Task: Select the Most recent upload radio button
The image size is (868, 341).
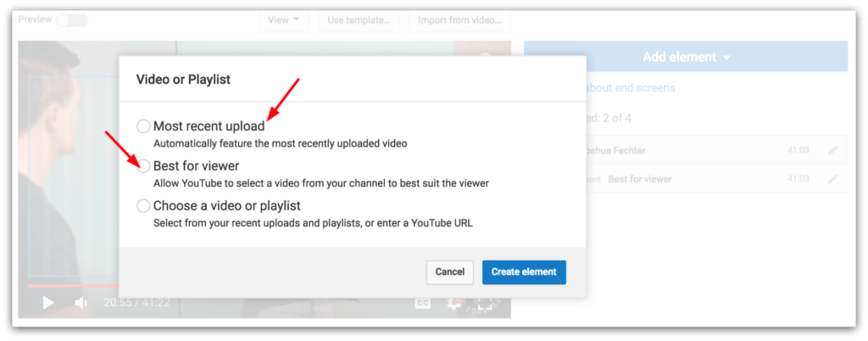Action: pyautogui.click(x=143, y=126)
